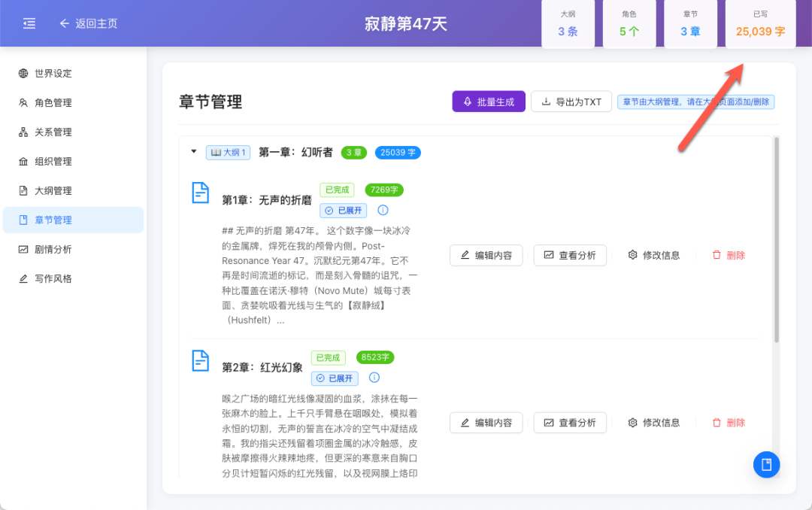Viewport: 812px width, 510px height.
Task: Click the document icon beside 第1章：无声的折磨
Action: (x=200, y=193)
